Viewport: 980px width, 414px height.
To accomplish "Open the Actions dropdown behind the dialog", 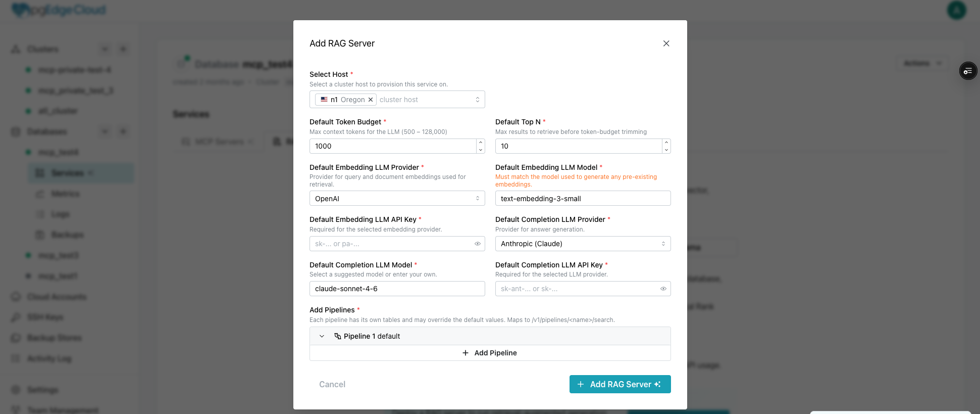I will [922, 63].
